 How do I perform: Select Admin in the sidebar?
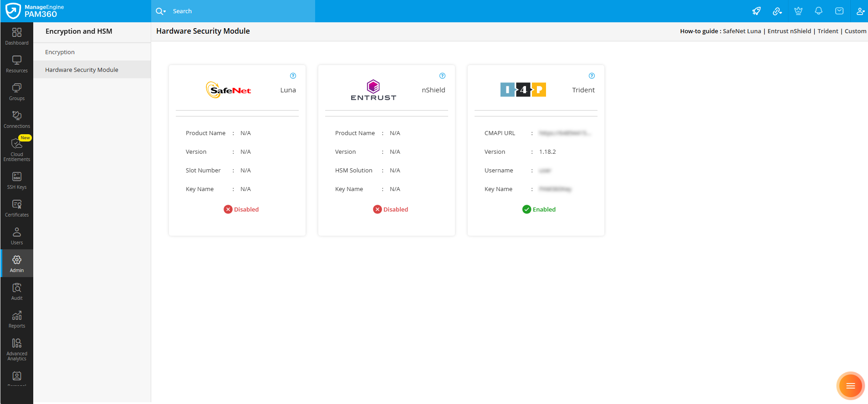point(17,263)
